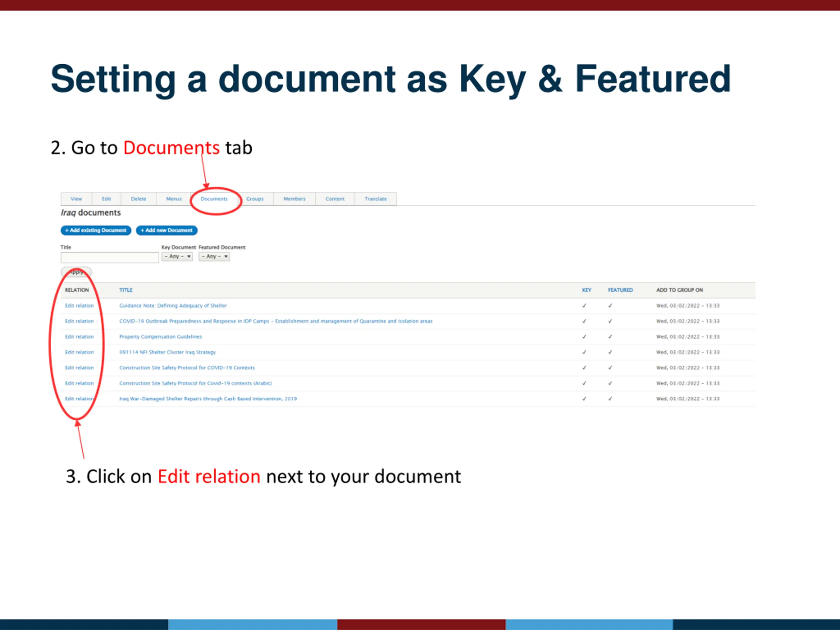Expand the Key Document dropdown
Image resolution: width=840 pixels, height=630 pixels.
[x=177, y=256]
